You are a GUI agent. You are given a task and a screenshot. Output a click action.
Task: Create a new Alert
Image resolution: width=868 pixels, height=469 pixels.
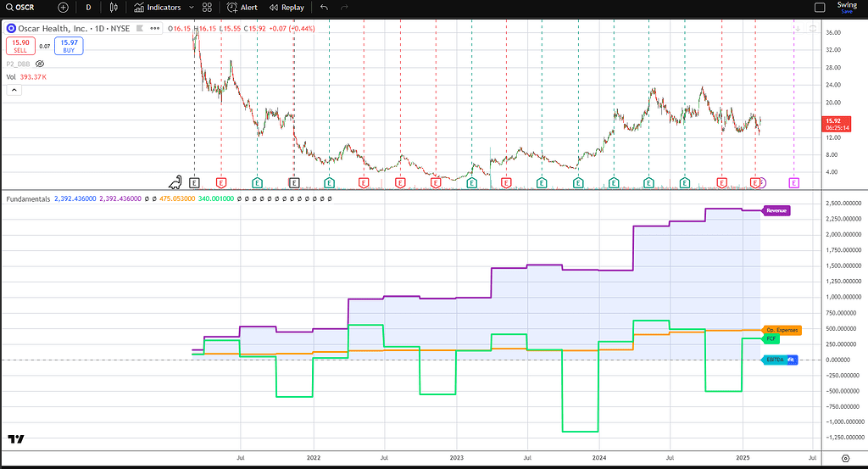pyautogui.click(x=242, y=7)
